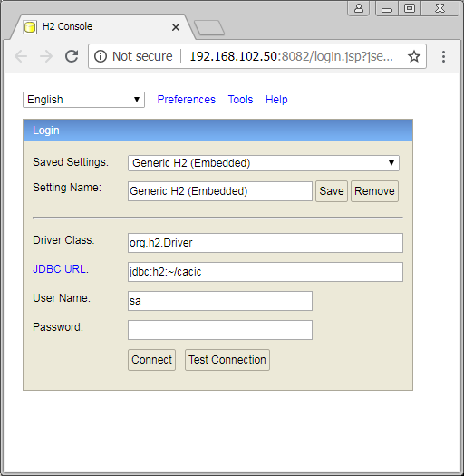Click the user profile icon
The image size is (464, 476).
(x=359, y=8)
